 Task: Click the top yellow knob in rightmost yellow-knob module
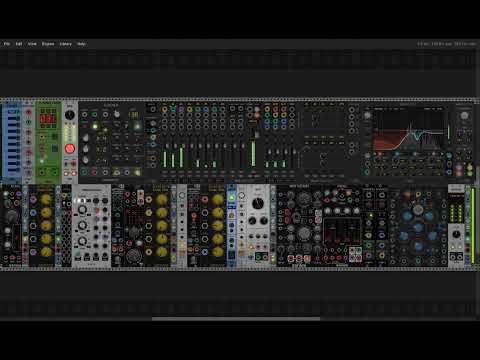[x=218, y=199]
